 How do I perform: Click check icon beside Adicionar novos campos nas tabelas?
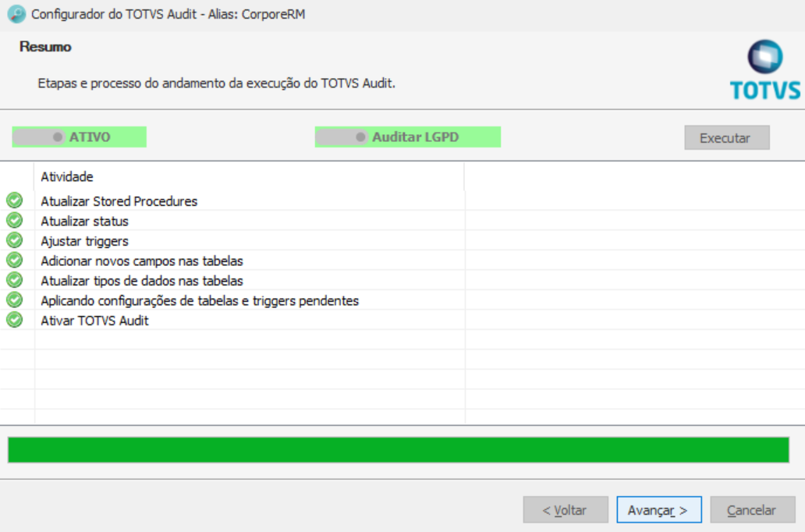tap(14, 261)
